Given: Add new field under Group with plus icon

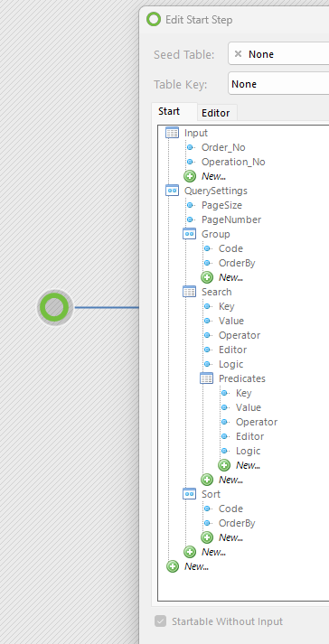Looking at the screenshot, I should pos(207,277).
